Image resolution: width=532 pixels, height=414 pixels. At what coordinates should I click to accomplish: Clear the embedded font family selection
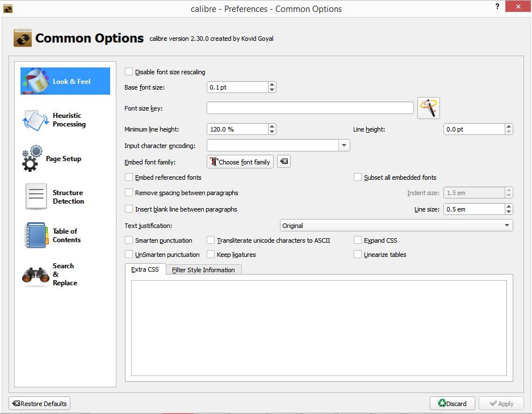click(284, 162)
